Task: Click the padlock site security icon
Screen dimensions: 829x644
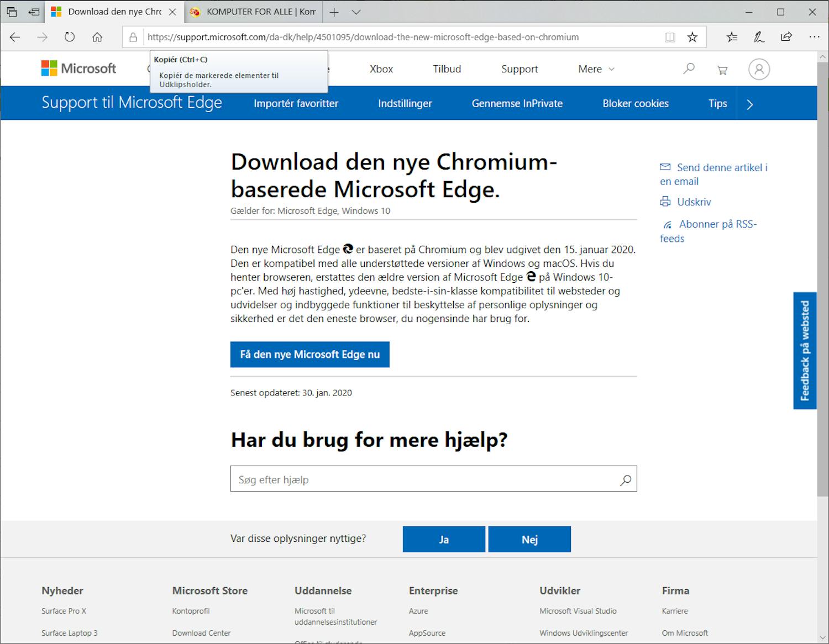Action: tap(133, 37)
